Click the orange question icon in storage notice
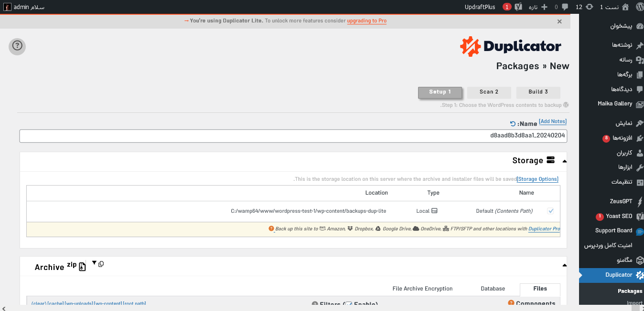Image resolution: width=644 pixels, height=311 pixels. [x=271, y=229]
